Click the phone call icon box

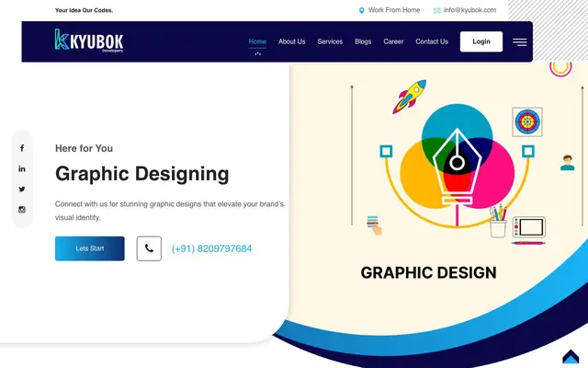pos(149,248)
